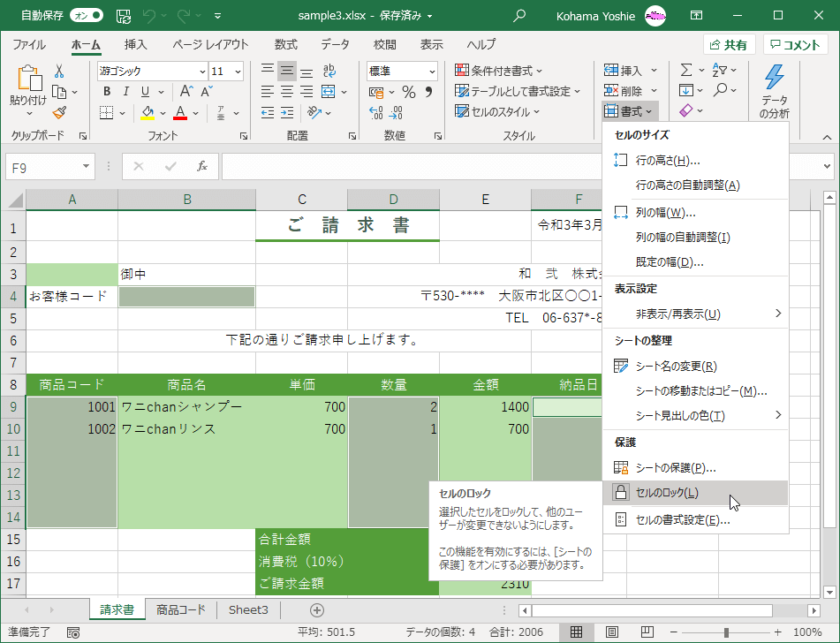Click the コメント button
The height and width of the screenshot is (643, 840).
pyautogui.click(x=794, y=44)
